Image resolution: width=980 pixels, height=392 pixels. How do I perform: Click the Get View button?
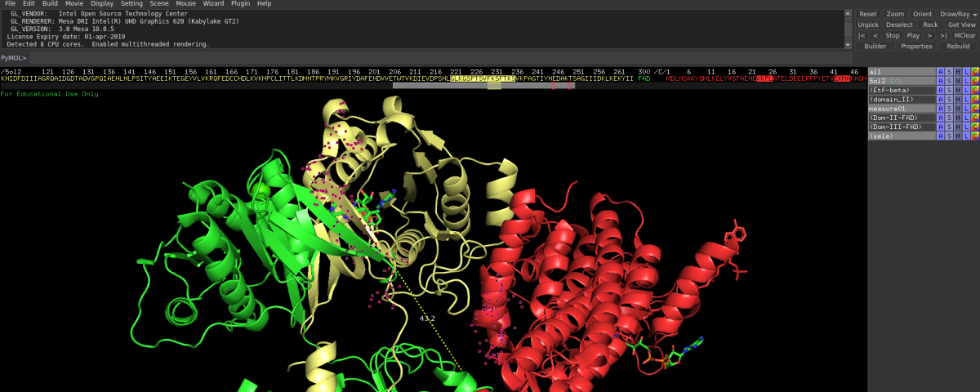(x=962, y=24)
